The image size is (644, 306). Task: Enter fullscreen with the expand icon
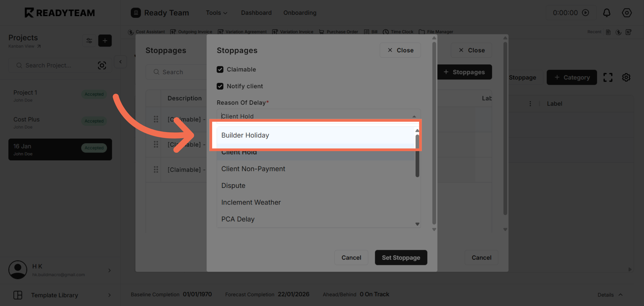point(608,77)
